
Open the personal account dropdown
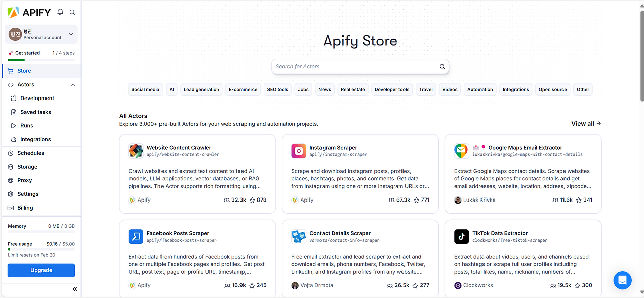pyautogui.click(x=41, y=34)
